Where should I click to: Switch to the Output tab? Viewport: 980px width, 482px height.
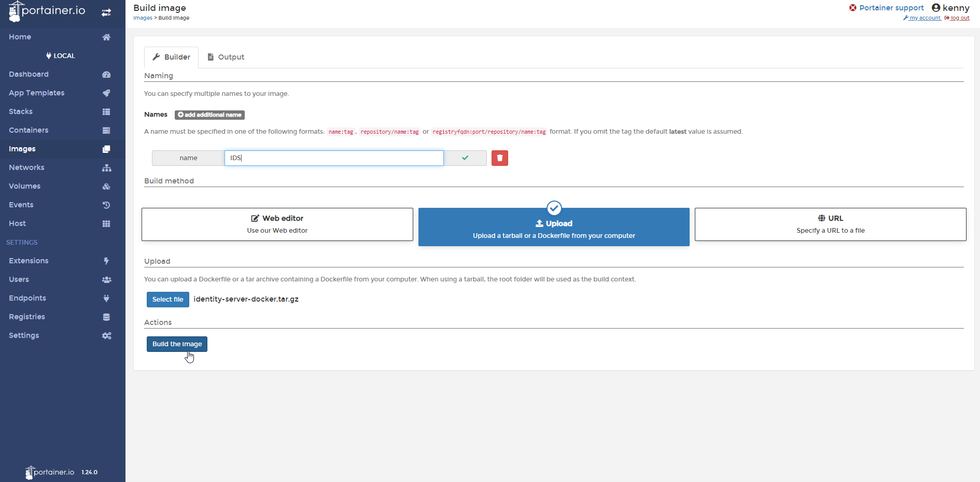226,57
